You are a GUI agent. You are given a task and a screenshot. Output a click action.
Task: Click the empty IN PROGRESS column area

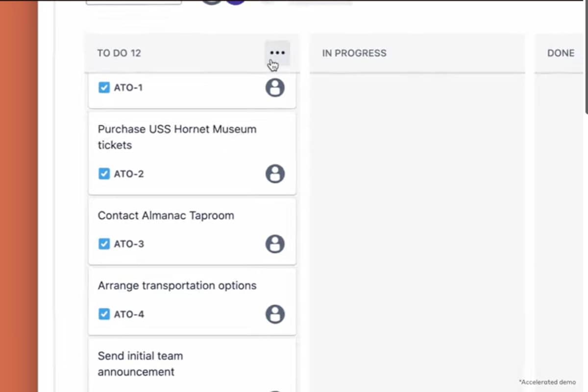tap(417, 220)
